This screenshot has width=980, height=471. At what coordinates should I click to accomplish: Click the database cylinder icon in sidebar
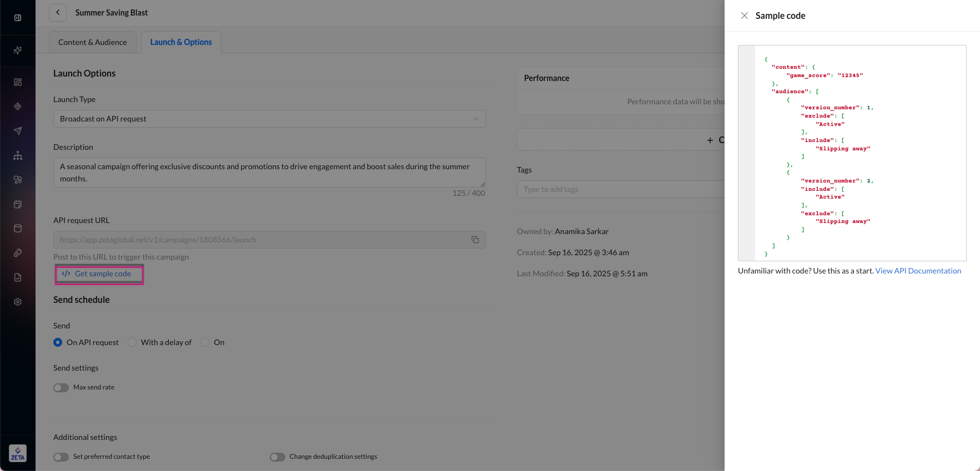[18, 229]
